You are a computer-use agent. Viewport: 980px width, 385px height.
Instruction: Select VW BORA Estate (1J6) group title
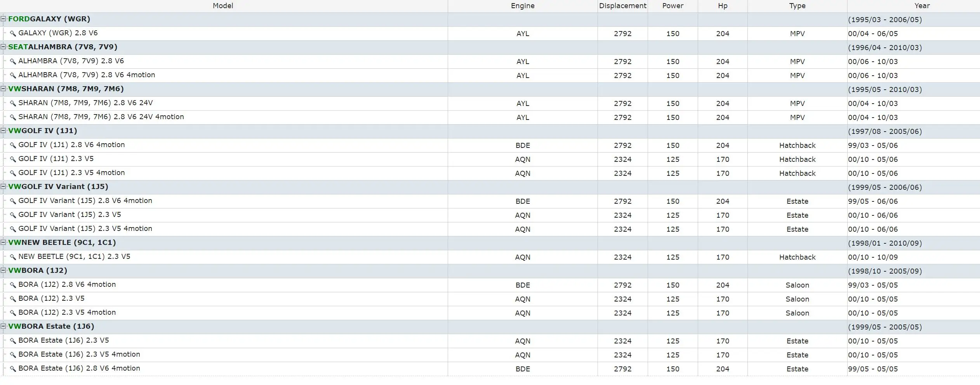pos(51,326)
